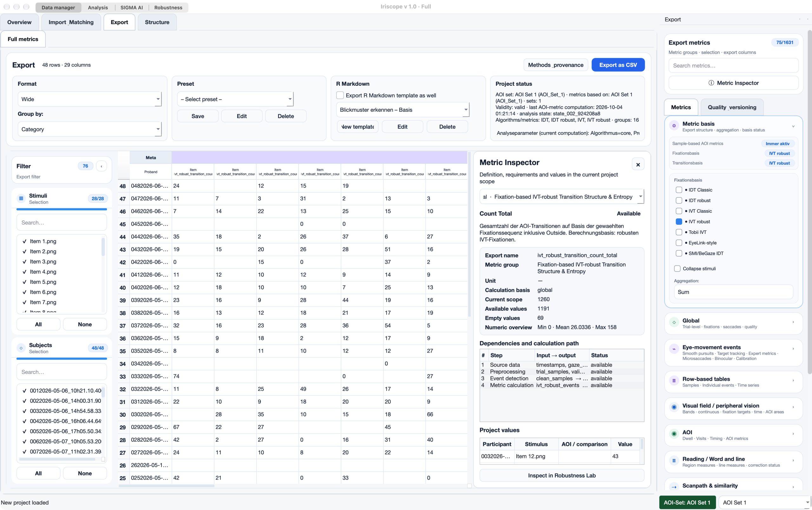
Task: Toggle Export R Markdown template as well
Action: click(340, 96)
